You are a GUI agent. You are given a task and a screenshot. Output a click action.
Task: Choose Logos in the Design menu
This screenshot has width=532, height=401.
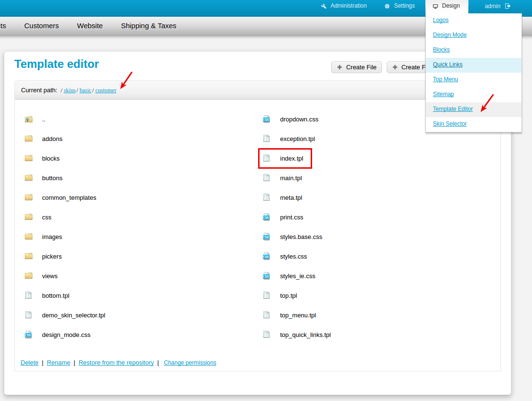click(x=440, y=20)
